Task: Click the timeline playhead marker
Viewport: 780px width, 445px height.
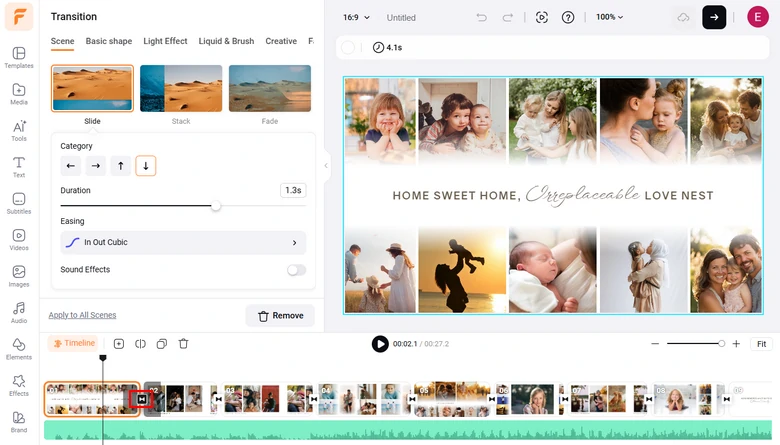Action: click(103, 358)
